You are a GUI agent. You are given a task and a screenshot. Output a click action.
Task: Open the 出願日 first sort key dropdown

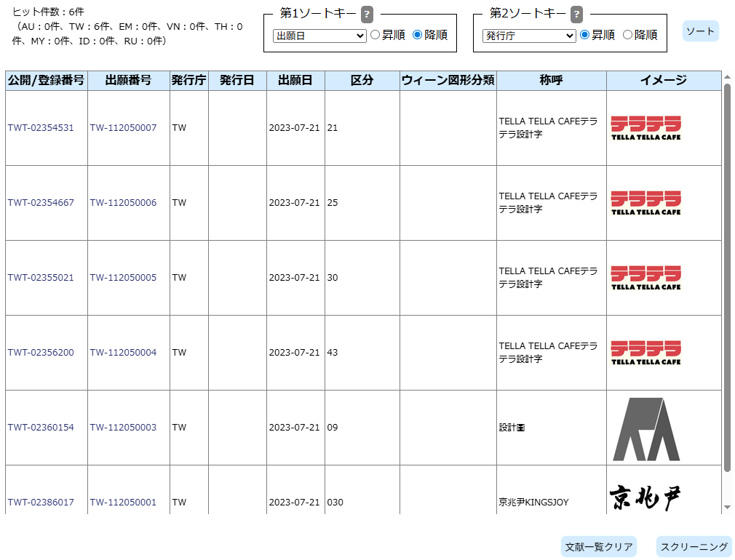pyautogui.click(x=319, y=36)
